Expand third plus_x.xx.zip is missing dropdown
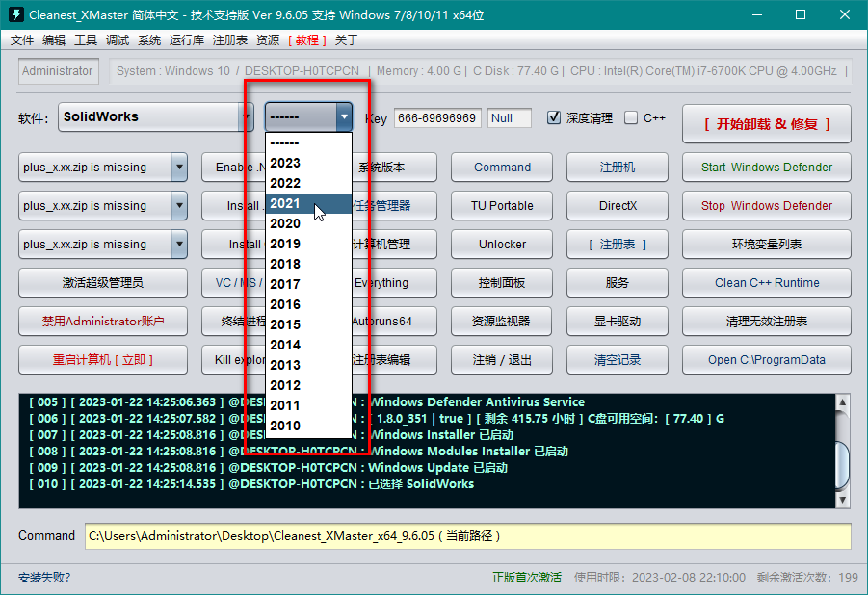The image size is (868, 595). (x=179, y=245)
